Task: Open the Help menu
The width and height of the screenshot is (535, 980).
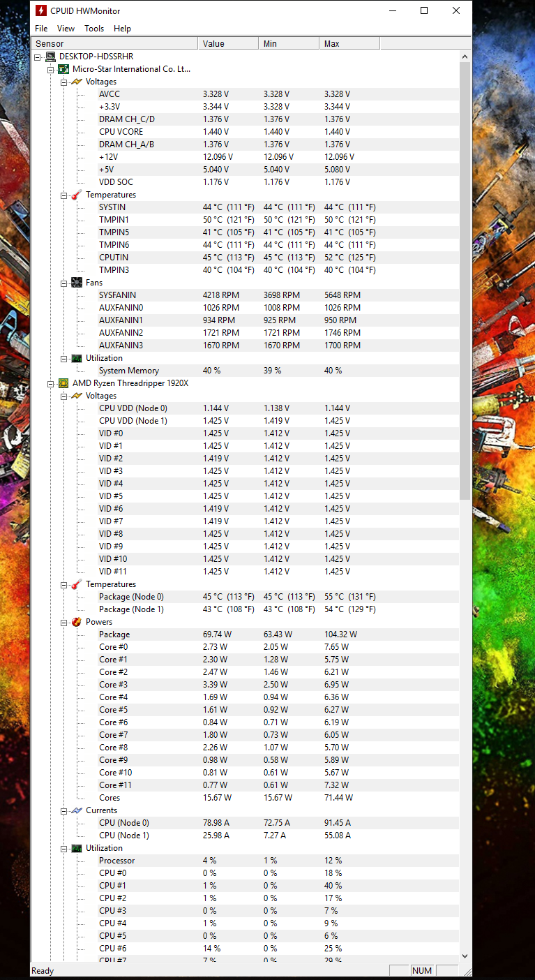Action: point(122,29)
